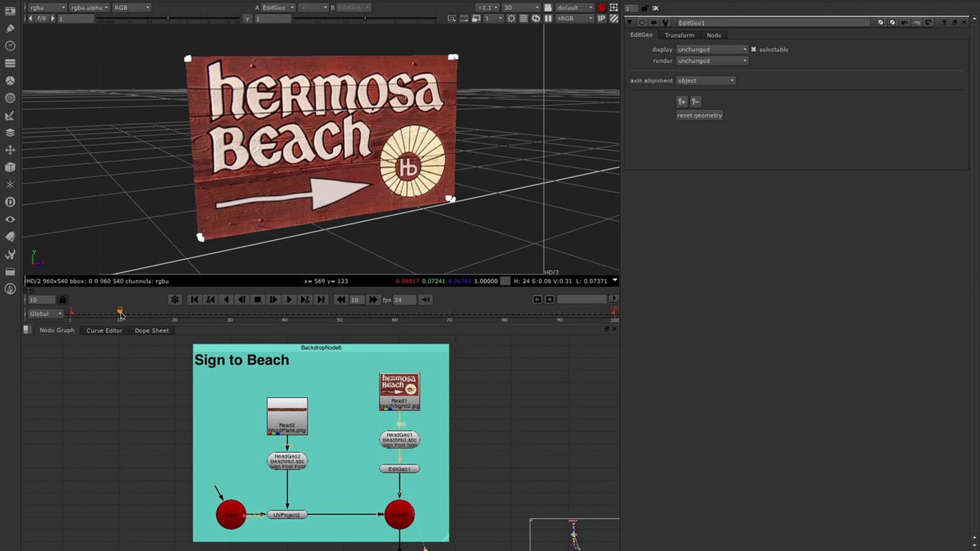The width and height of the screenshot is (980, 551).
Task: Open the axis alignment object dropdown
Action: 706,81
